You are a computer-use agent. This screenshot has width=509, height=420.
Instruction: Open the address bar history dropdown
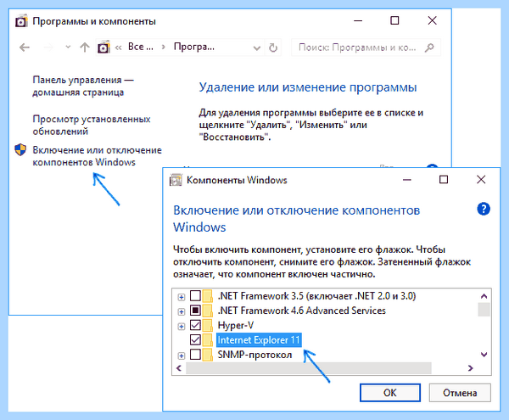tap(257, 48)
